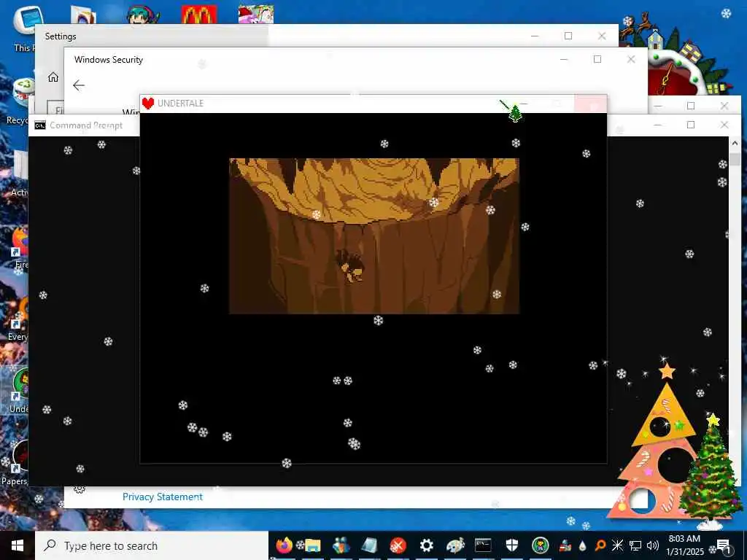Click the Command Prompt scrollbar up arrow

coord(734,143)
